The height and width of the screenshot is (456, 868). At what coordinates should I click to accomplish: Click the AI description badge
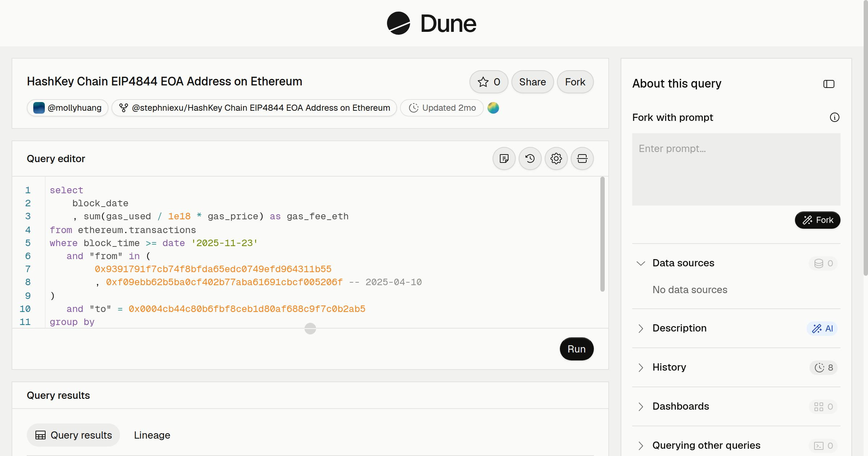822,328
